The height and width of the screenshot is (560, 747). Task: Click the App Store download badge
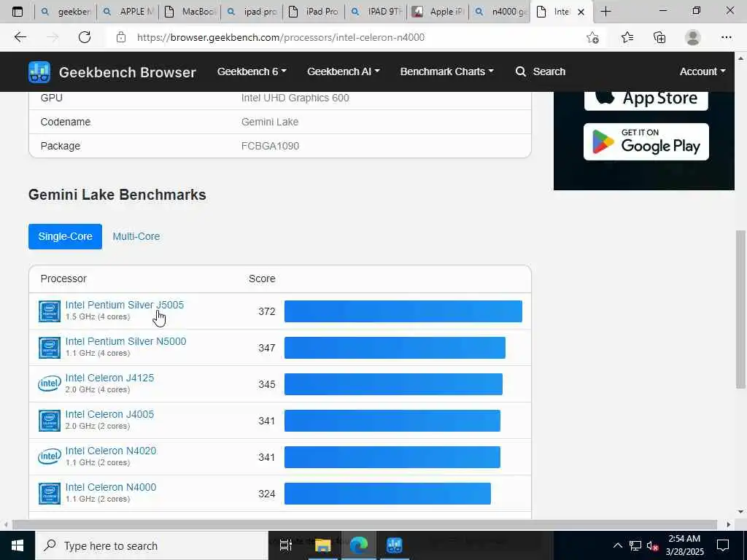[646, 100]
